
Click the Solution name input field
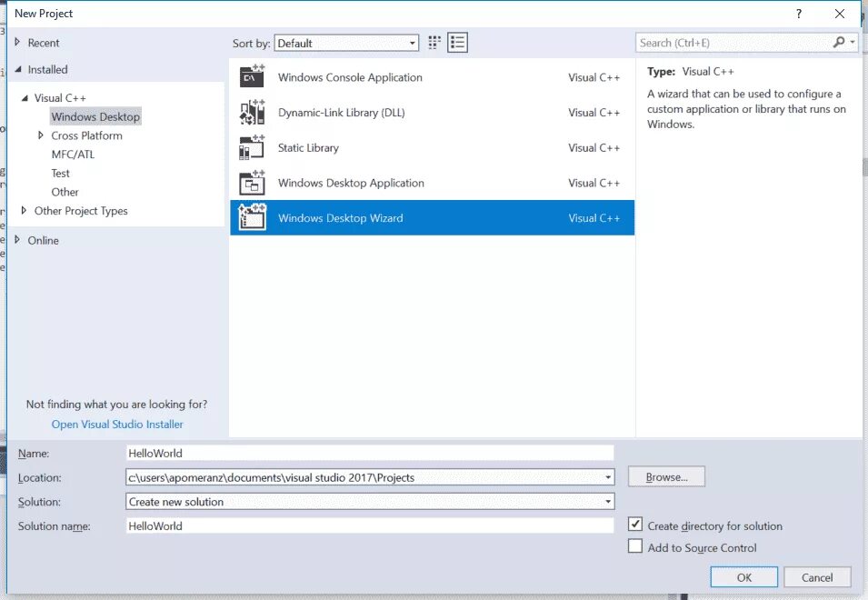(370, 525)
